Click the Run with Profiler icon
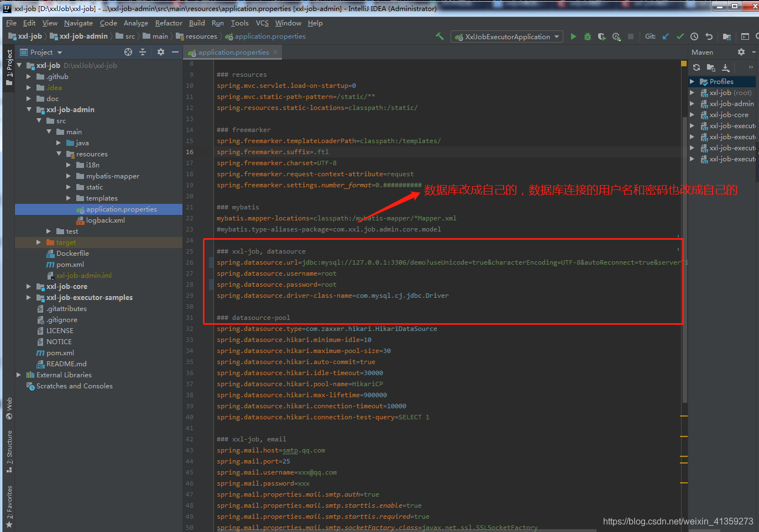Screen dimensions: 759x532 (616, 36)
